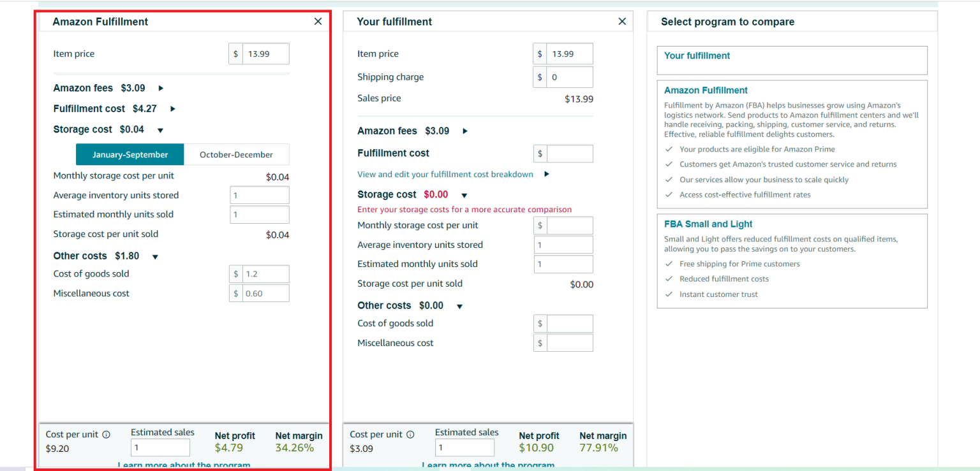Click the Miscellaneous cost field showing 0.60
This screenshot has width=980, height=471.
pos(265,293)
